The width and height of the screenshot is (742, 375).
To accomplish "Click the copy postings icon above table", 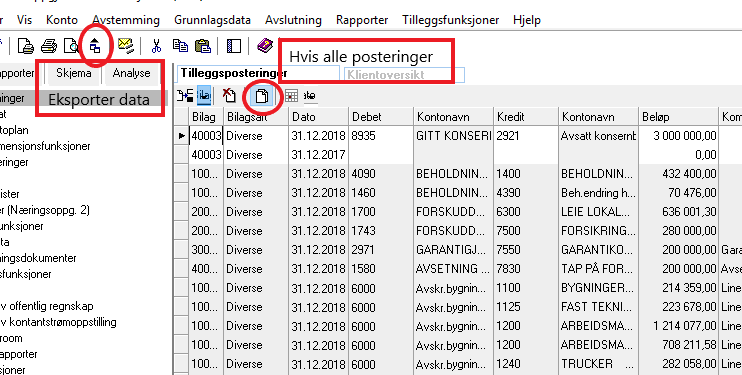I will [262, 96].
